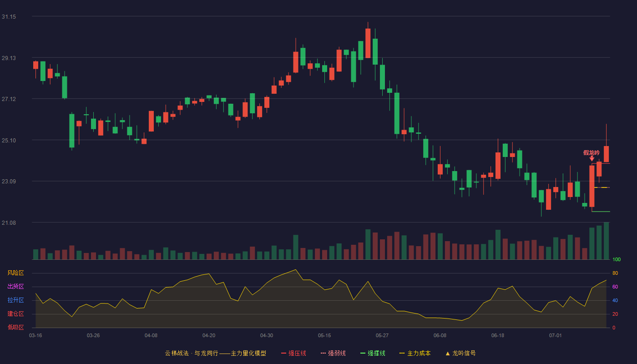Click the 21.08 price axis label

pos(9,223)
